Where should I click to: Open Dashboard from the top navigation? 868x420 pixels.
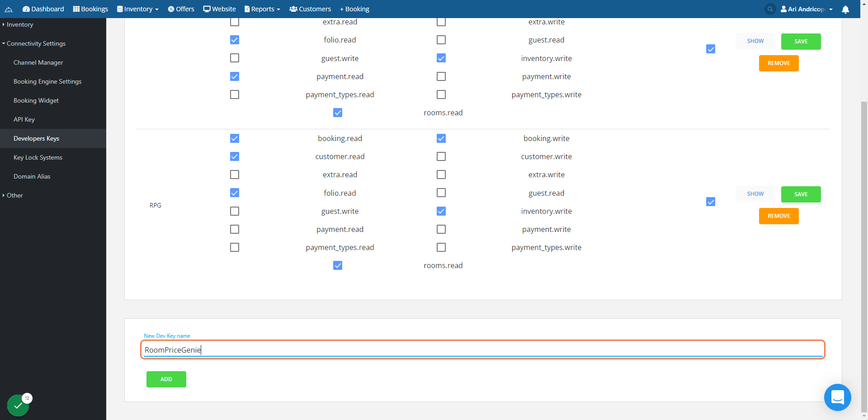pos(43,9)
